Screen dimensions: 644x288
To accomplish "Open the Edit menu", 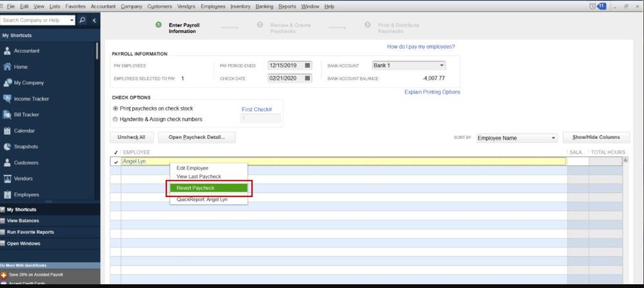I will [x=24, y=6].
